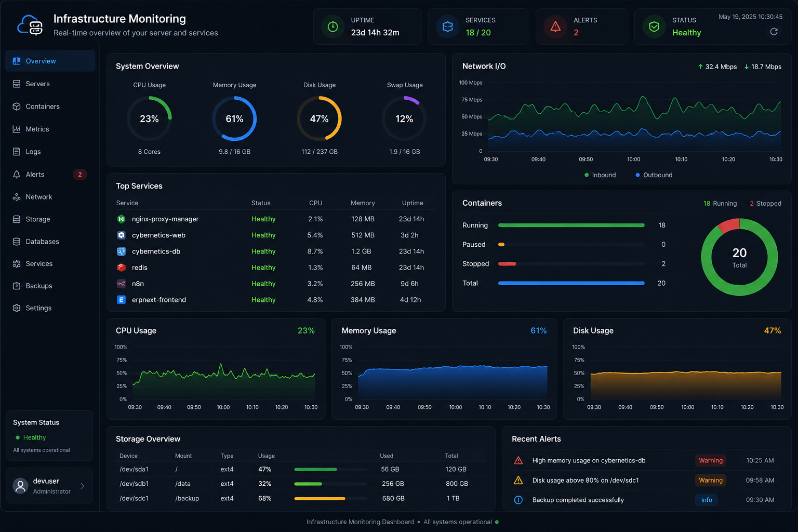Open the Storage menu item
798x532 pixels.
pyautogui.click(x=50, y=219)
